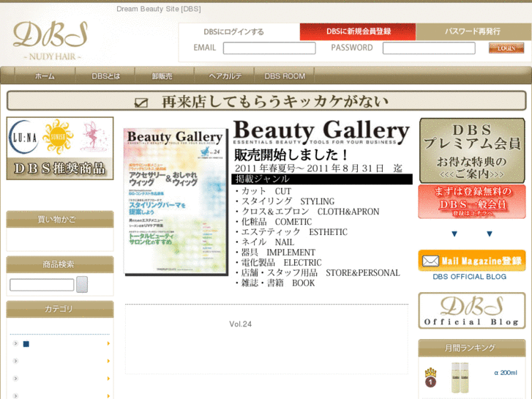Click the red DBS一般会員 registration banner
532x399 pixels.
pyautogui.click(x=472, y=202)
